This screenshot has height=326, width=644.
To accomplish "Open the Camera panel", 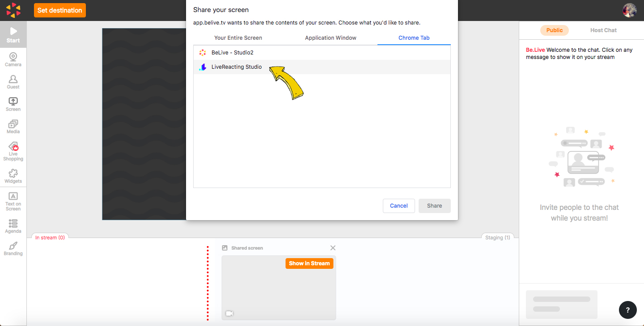I will point(13,59).
